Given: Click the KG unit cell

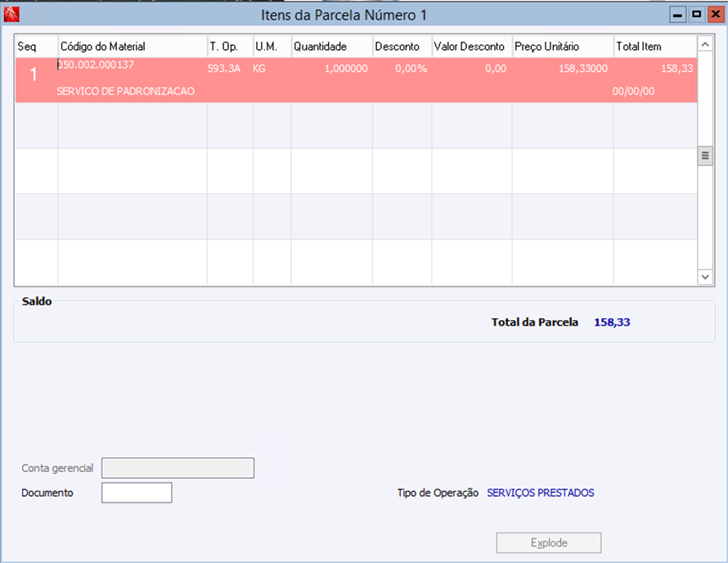Looking at the screenshot, I should 259,69.
